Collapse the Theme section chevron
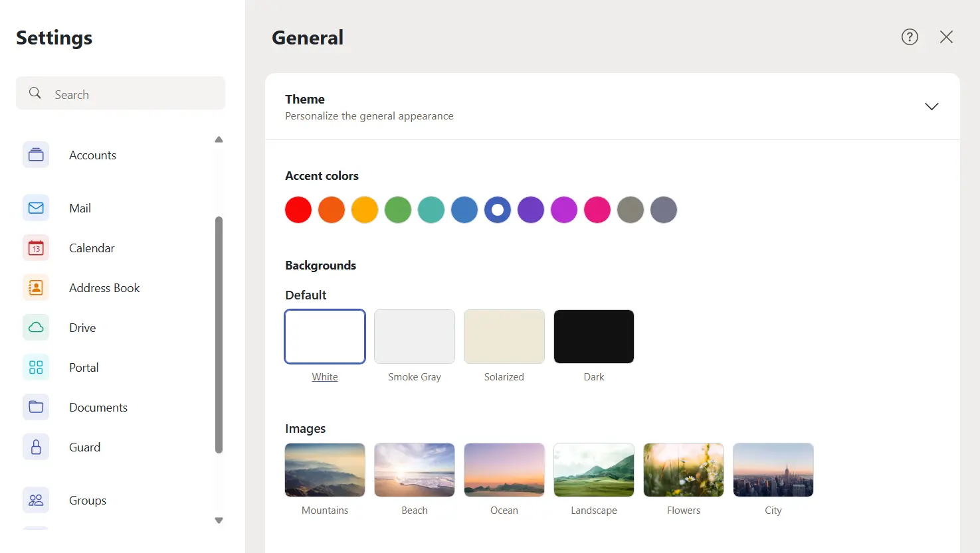Image resolution: width=980 pixels, height=553 pixels. 931,106
